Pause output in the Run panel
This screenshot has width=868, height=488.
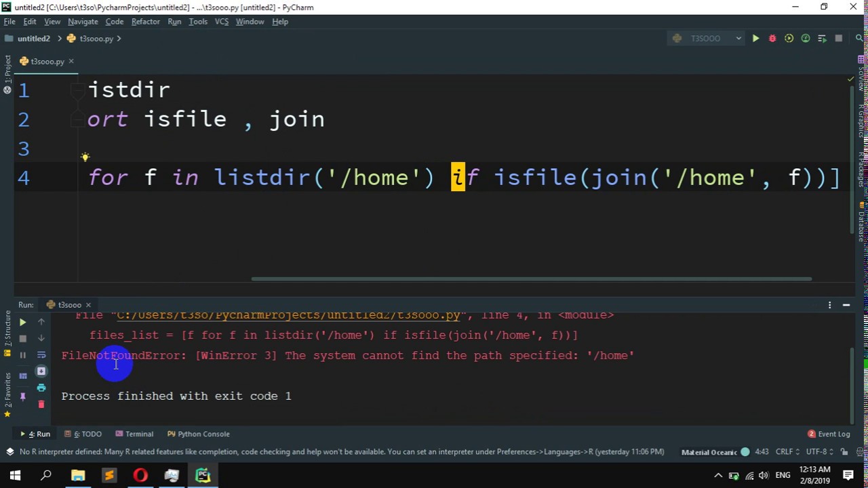click(22, 355)
